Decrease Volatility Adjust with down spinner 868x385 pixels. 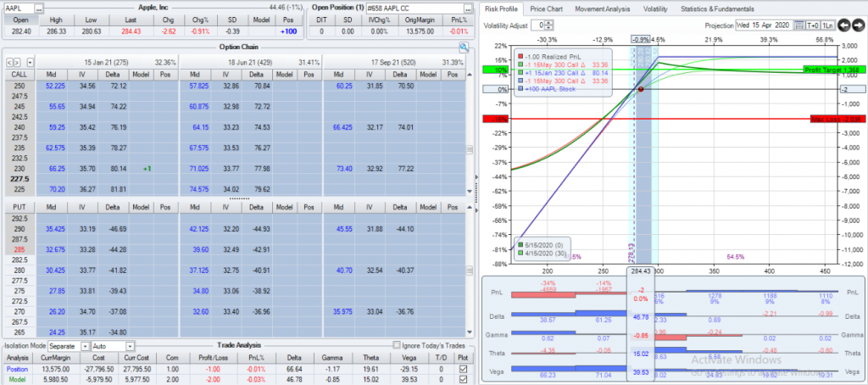pyautogui.click(x=548, y=28)
